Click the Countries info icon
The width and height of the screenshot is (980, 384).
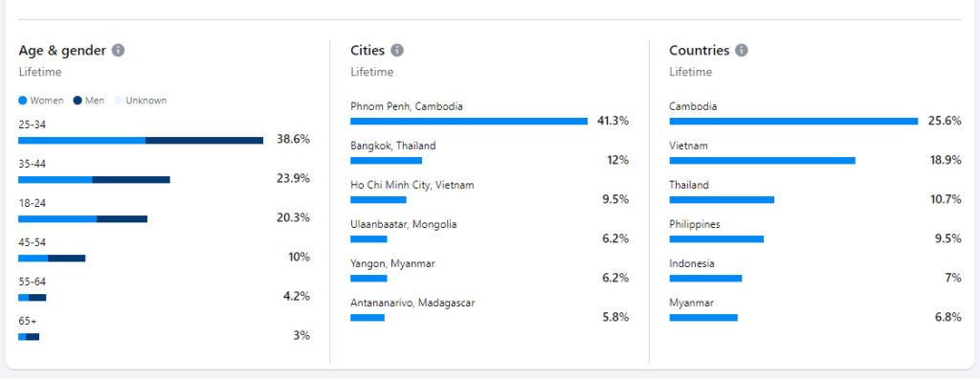click(x=742, y=51)
